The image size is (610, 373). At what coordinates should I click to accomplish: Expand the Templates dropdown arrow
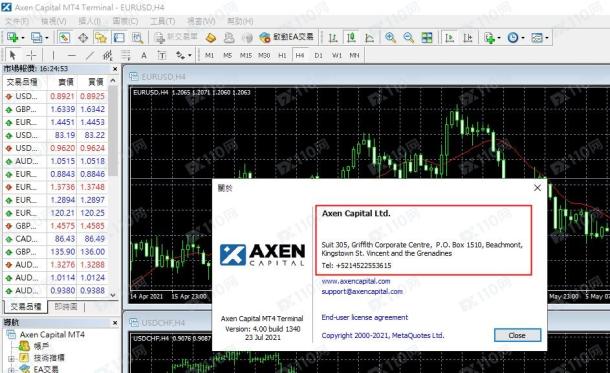point(547,38)
